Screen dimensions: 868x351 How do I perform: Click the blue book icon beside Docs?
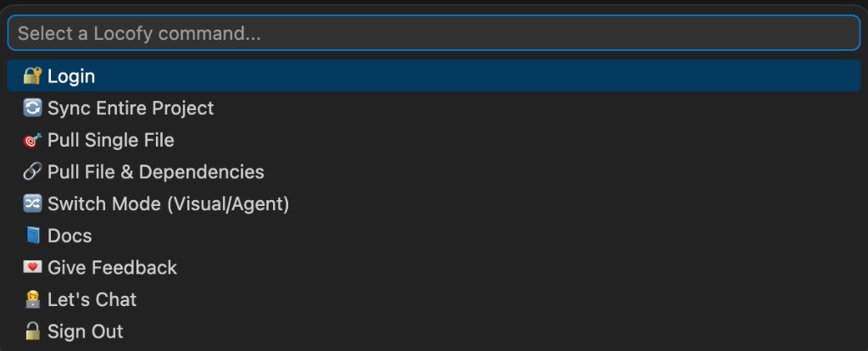tap(32, 236)
